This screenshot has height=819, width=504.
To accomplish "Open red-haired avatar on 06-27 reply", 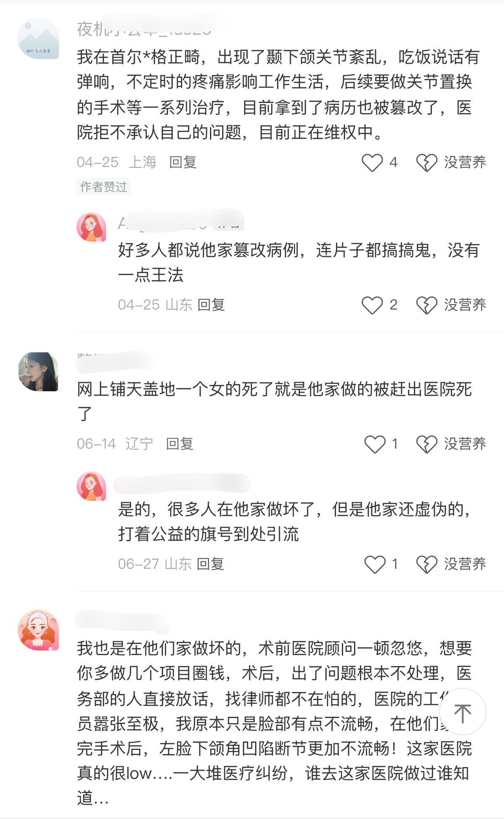I will tap(91, 486).
